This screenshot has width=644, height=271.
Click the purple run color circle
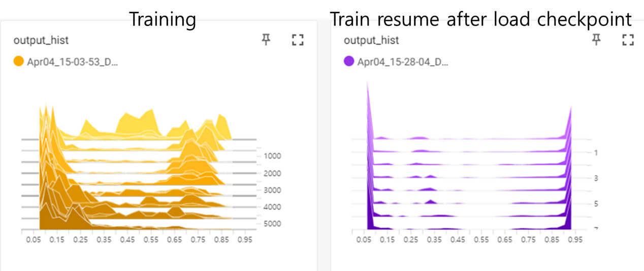point(349,62)
